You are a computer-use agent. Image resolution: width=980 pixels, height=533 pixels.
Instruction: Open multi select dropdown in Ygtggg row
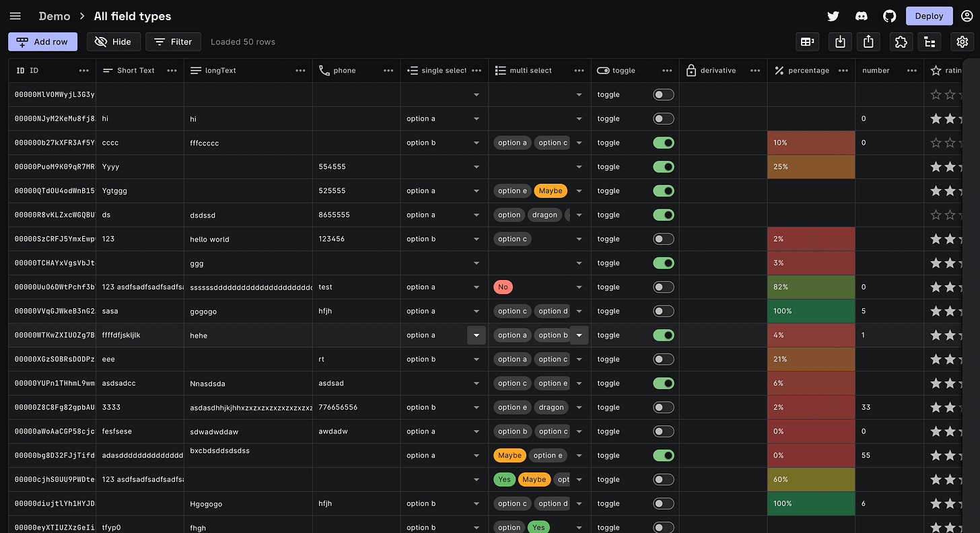coord(579,191)
